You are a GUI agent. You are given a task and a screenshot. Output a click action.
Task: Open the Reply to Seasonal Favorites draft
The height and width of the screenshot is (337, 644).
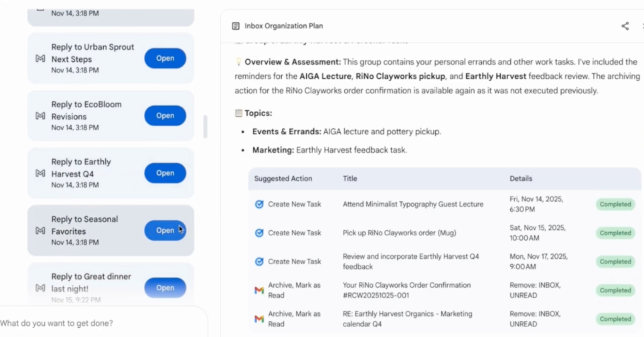tap(165, 230)
